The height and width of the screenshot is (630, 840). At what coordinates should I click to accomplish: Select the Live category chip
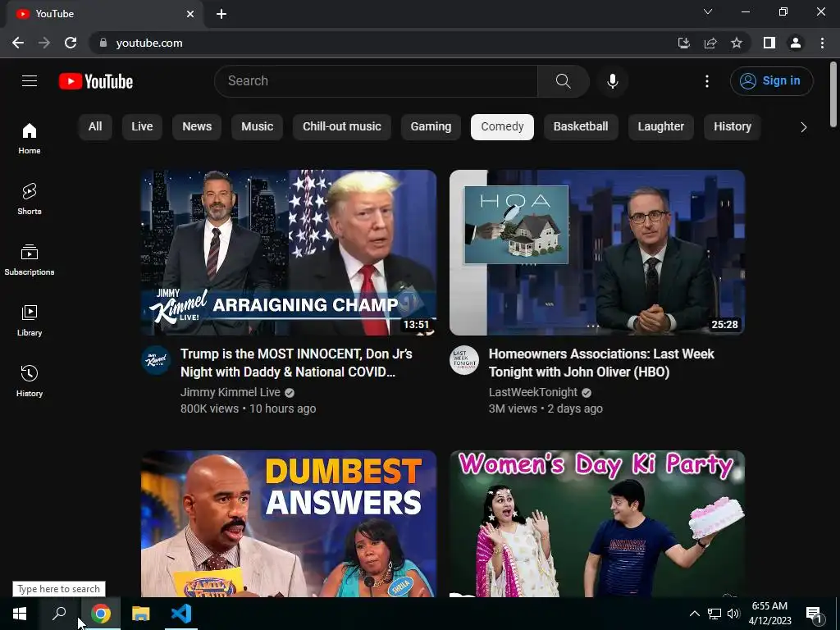pos(142,127)
